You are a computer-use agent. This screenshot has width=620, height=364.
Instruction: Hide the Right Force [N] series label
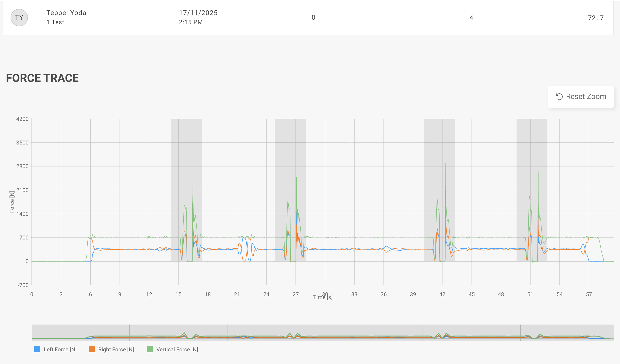tap(116, 349)
